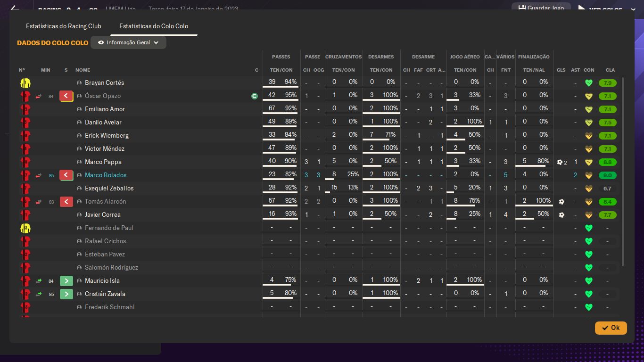The height and width of the screenshot is (362, 644).
Task: Sort by the MIN column header
Action: (46, 70)
